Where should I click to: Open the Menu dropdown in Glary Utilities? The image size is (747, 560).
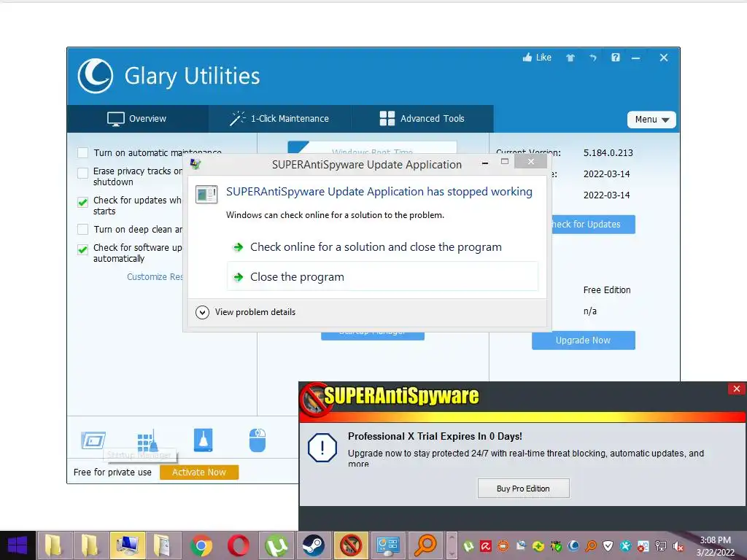pyautogui.click(x=651, y=120)
